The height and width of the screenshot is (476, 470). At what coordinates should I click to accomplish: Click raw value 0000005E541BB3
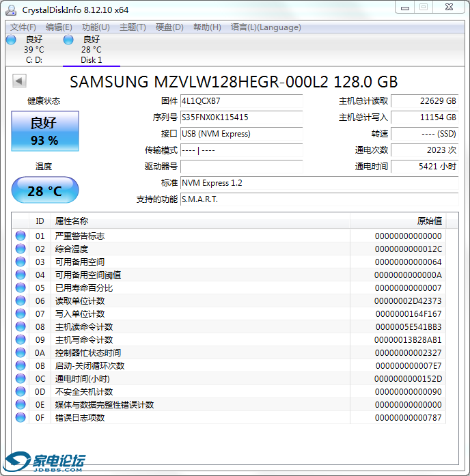(409, 327)
